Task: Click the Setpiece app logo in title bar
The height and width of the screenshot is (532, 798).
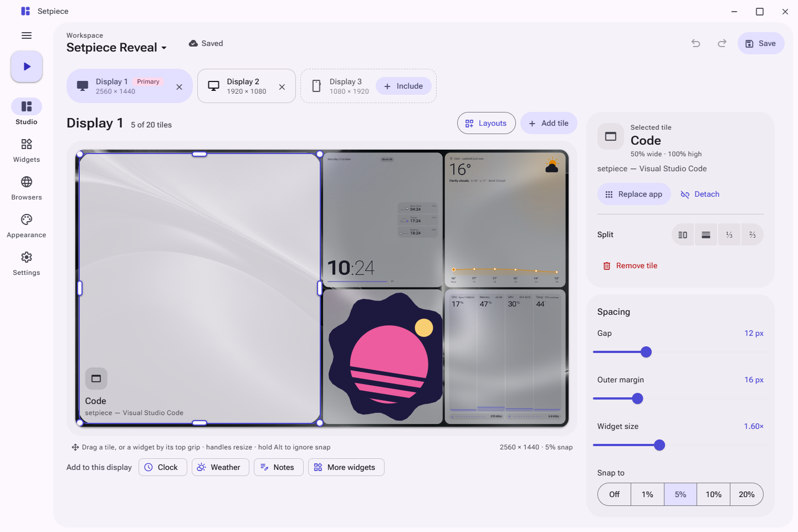Action: pos(25,11)
